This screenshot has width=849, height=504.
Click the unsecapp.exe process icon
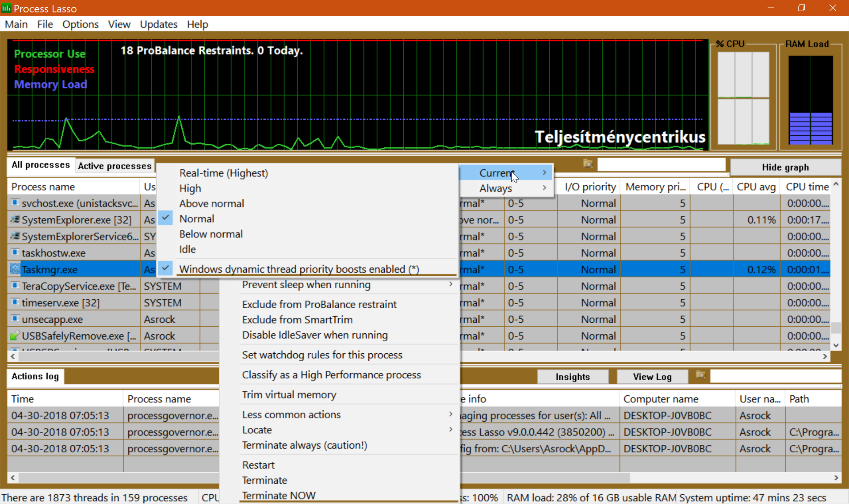tap(15, 319)
